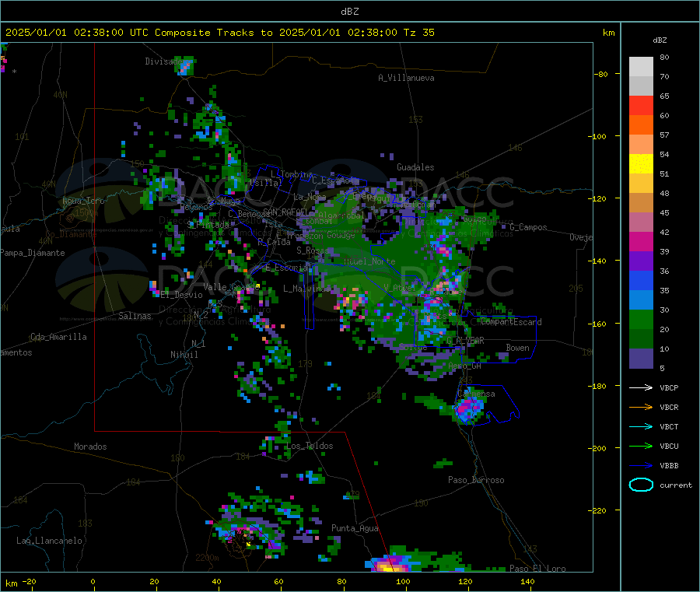Click the 'Nihuil' map label
This screenshot has width=700, height=592.
pyautogui.click(x=184, y=355)
